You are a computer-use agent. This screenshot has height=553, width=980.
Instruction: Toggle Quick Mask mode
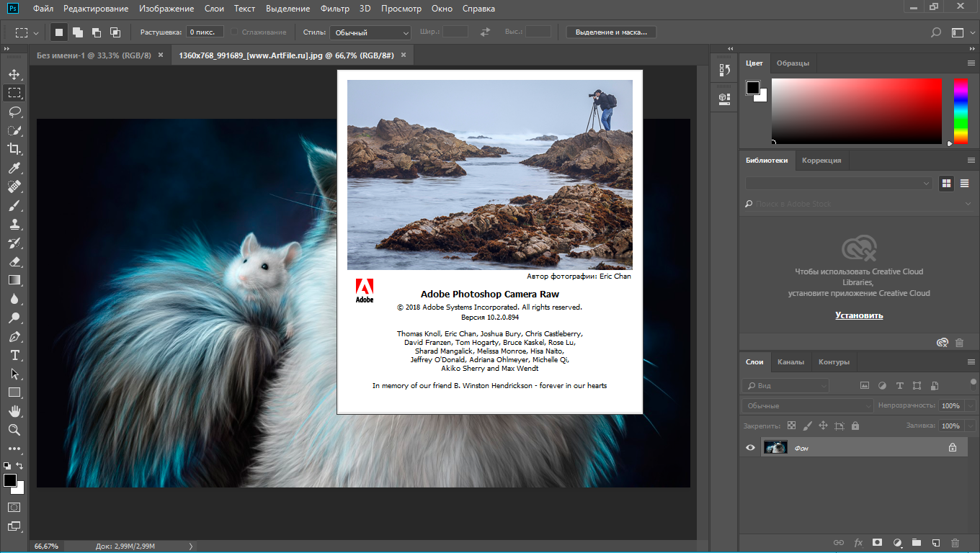(x=14, y=507)
